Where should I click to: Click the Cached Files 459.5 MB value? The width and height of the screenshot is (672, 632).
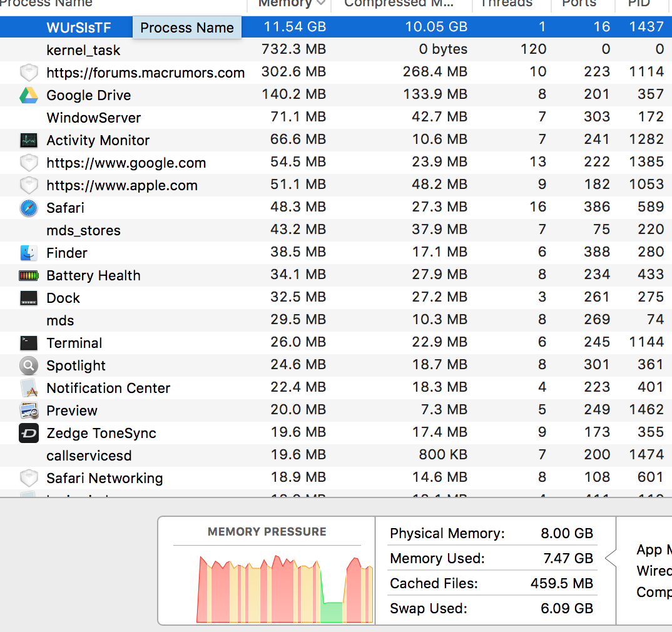click(561, 583)
